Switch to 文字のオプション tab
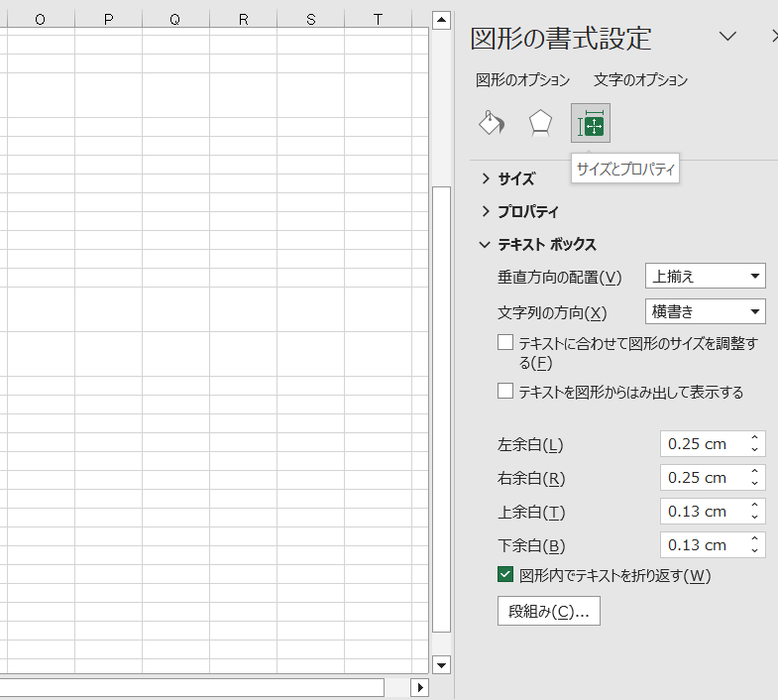This screenshot has height=700, width=778. coord(640,79)
